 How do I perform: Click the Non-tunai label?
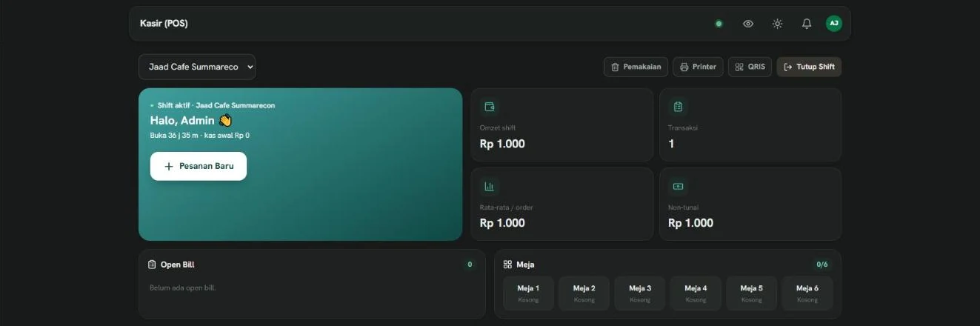[x=683, y=207]
